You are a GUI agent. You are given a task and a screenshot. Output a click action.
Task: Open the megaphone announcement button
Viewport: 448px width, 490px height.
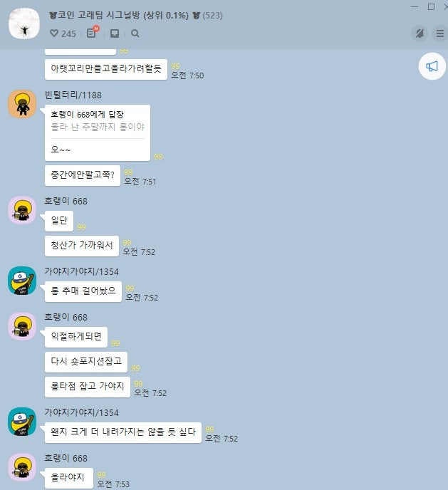click(432, 66)
